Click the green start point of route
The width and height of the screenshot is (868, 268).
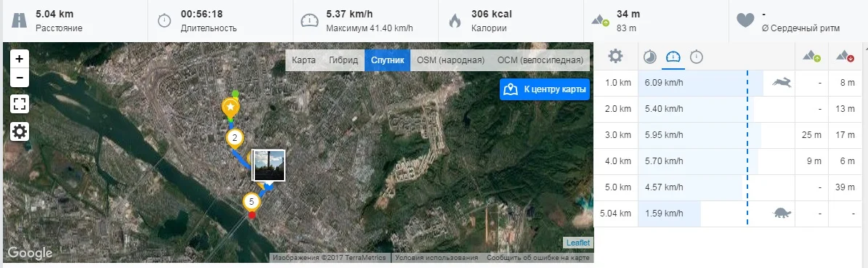[x=236, y=94]
